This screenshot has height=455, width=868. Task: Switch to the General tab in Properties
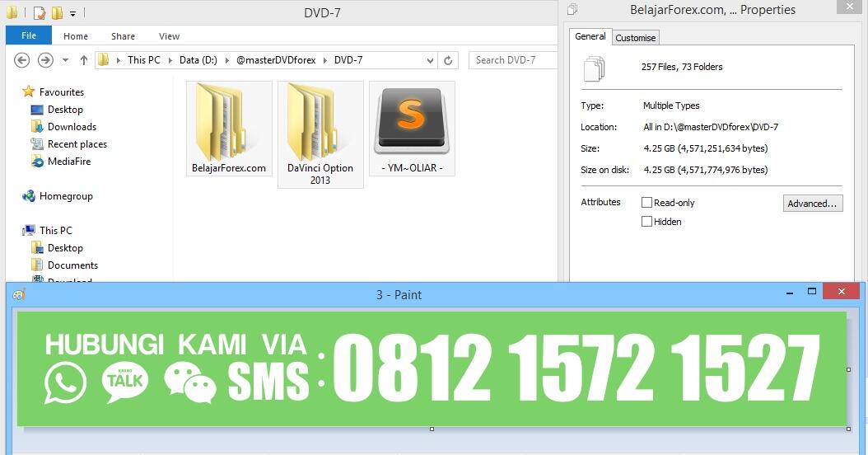[590, 36]
